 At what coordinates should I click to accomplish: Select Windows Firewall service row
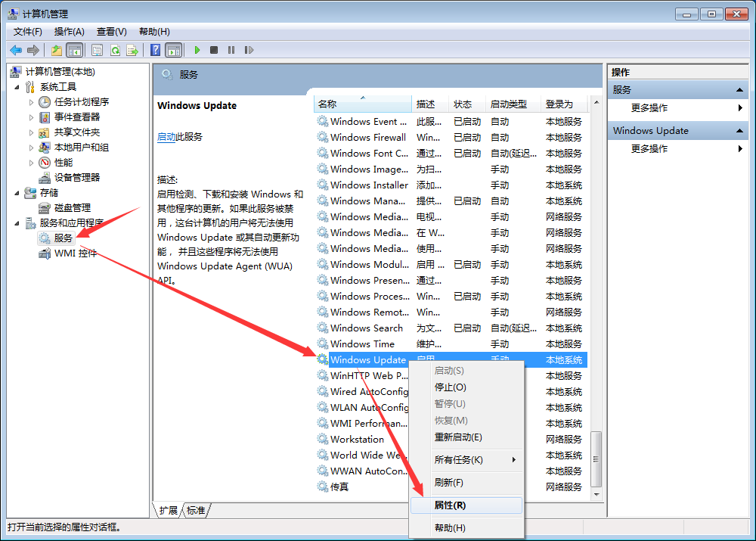[x=451, y=138]
